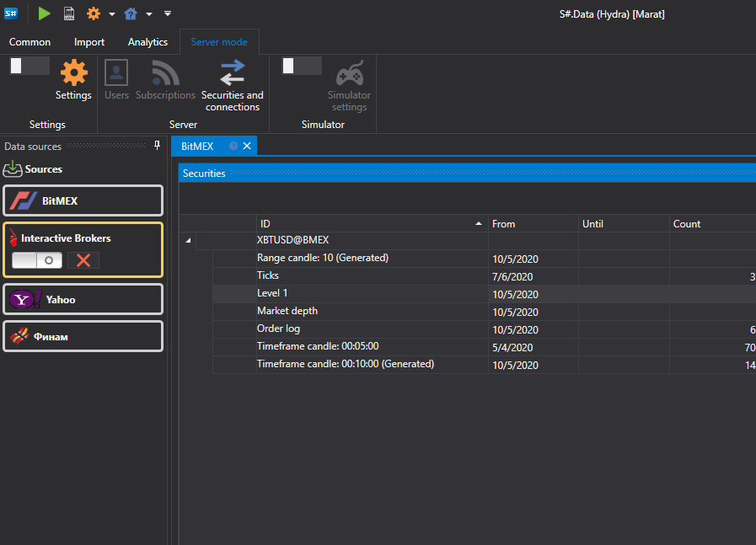Open help on the BitMEX tab

click(233, 146)
